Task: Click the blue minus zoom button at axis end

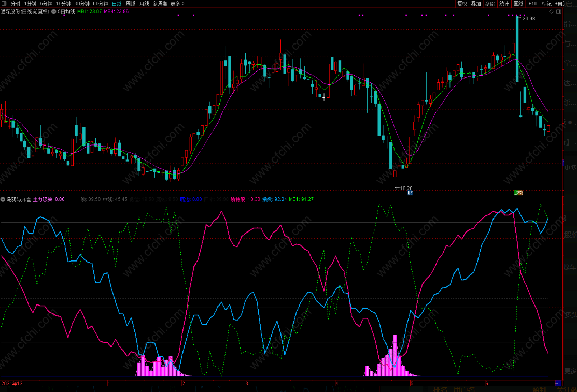Action: click(557, 383)
